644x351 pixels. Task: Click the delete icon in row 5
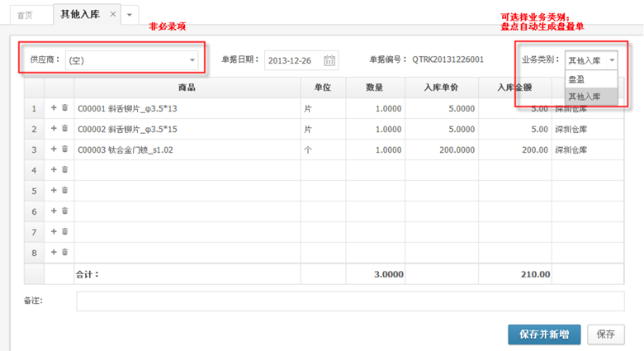(65, 190)
